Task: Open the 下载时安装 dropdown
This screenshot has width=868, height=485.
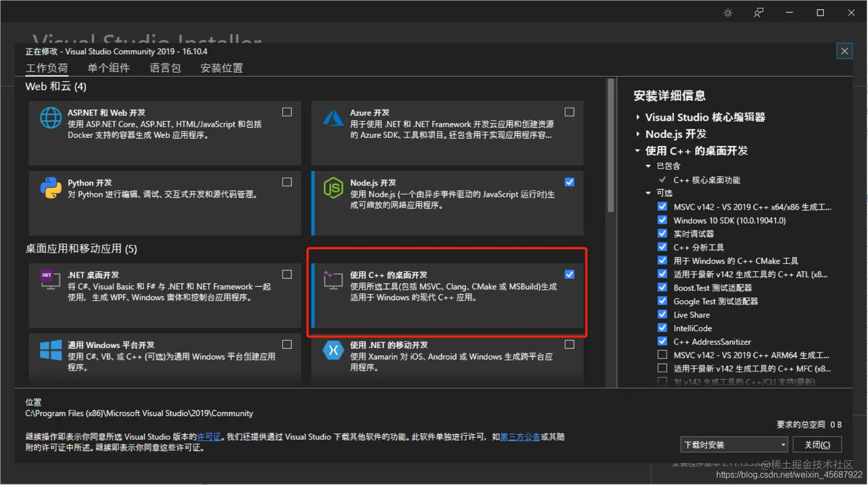Action: pyautogui.click(x=734, y=445)
